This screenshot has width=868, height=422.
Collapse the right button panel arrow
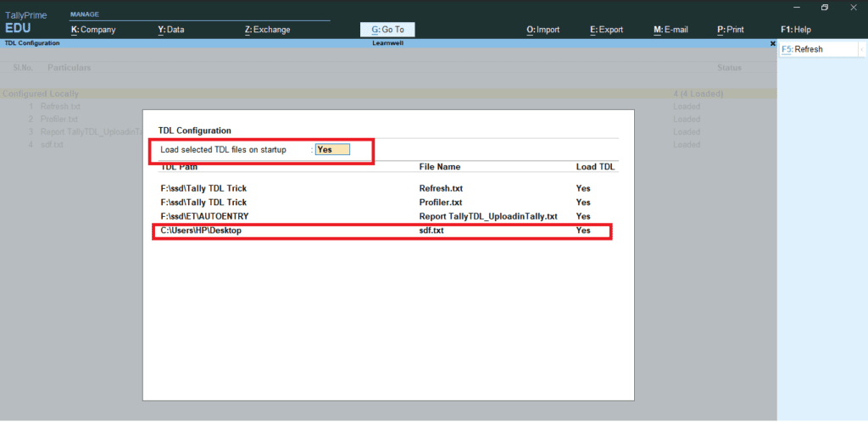point(862,50)
